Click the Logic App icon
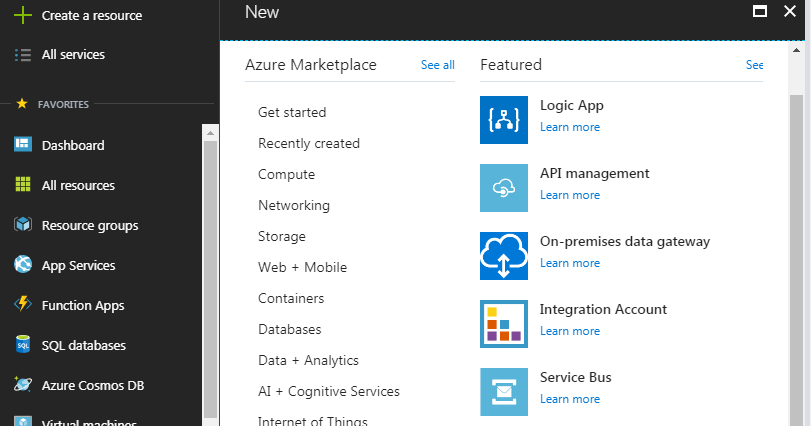This screenshot has width=812, height=426. point(503,120)
